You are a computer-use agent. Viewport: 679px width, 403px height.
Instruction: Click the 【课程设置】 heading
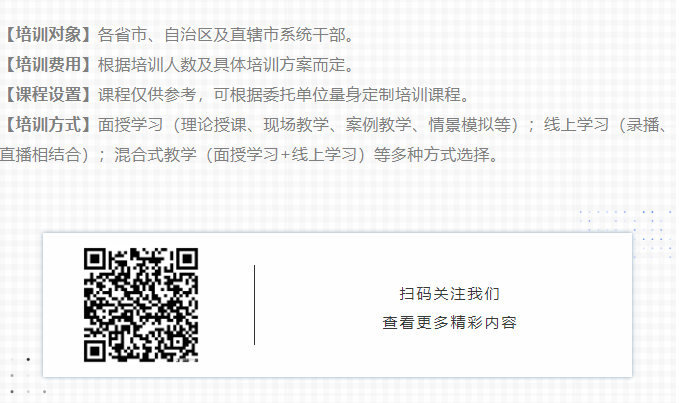pyautogui.click(x=48, y=94)
